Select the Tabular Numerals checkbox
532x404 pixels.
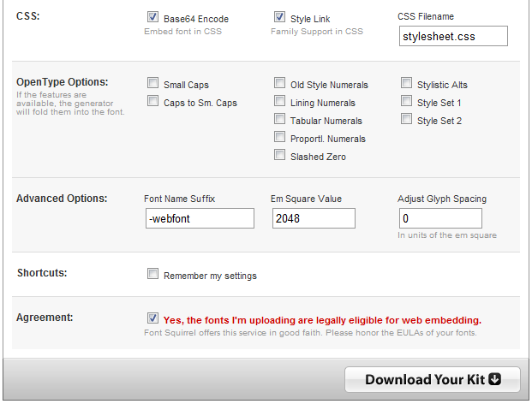[280, 120]
